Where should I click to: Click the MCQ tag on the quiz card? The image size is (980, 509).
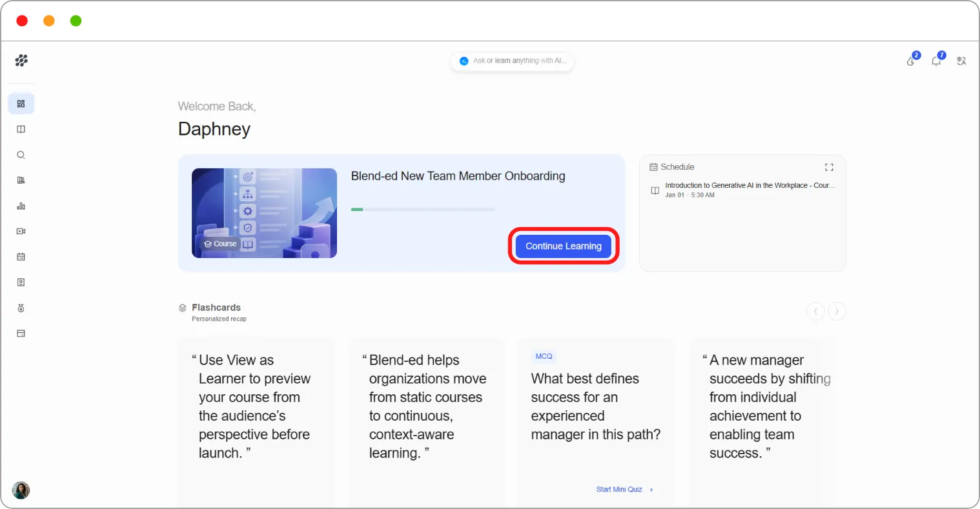pos(544,356)
